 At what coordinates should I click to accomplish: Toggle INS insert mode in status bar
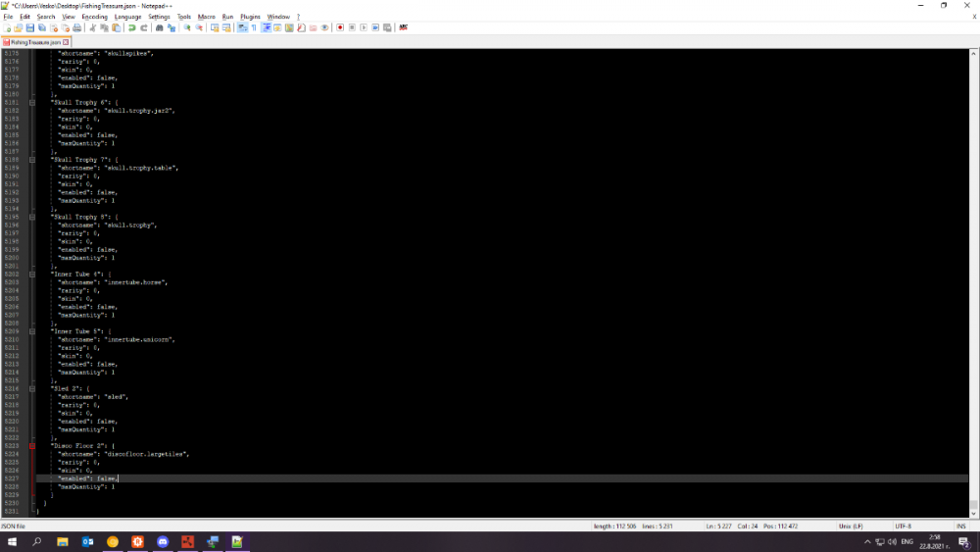pos(963,526)
